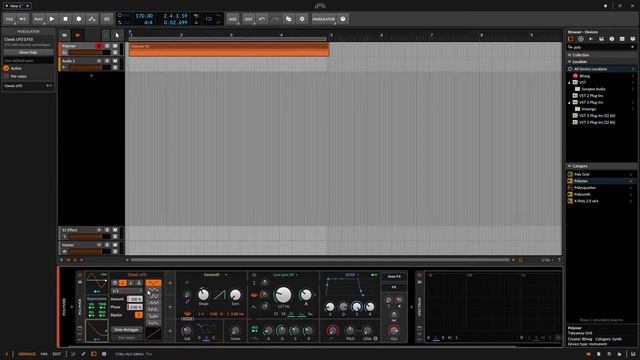Collapse the VST 3 Plug-ins tree node

click(x=570, y=102)
